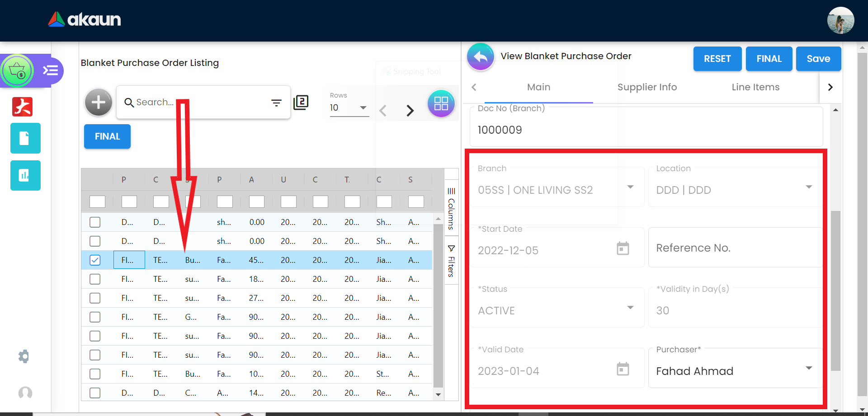The width and height of the screenshot is (868, 416).
Task: Go back using the purple arrow button
Action: click(x=481, y=57)
